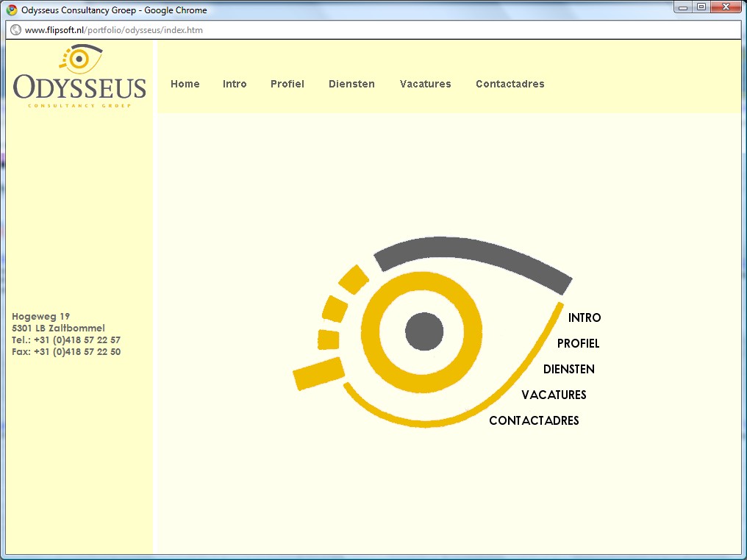
Task: Focus the URL address field
Action: coord(368,30)
